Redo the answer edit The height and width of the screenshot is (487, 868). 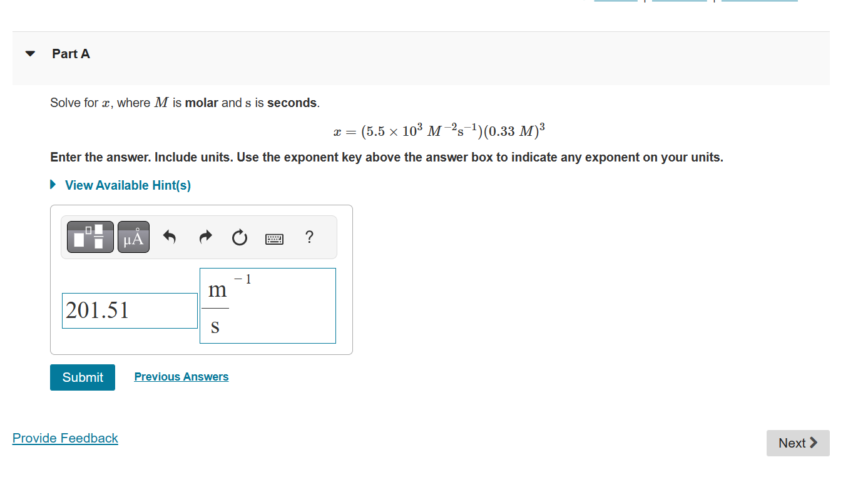click(x=205, y=237)
